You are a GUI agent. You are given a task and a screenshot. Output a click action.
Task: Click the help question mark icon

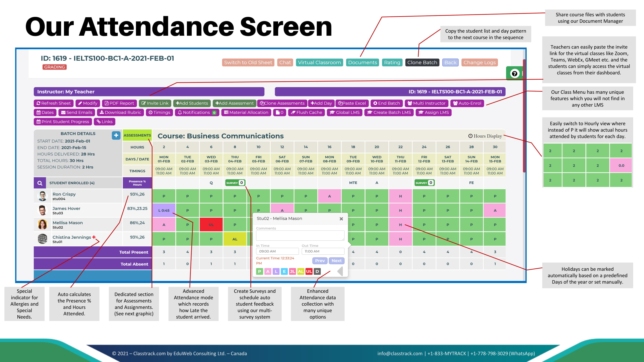click(x=514, y=73)
